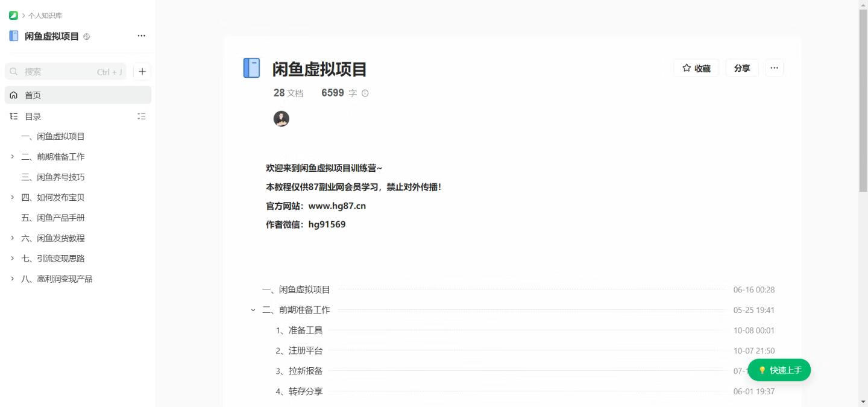Open the page header more options button
Viewport: 868px width, 407px height.
coord(775,68)
